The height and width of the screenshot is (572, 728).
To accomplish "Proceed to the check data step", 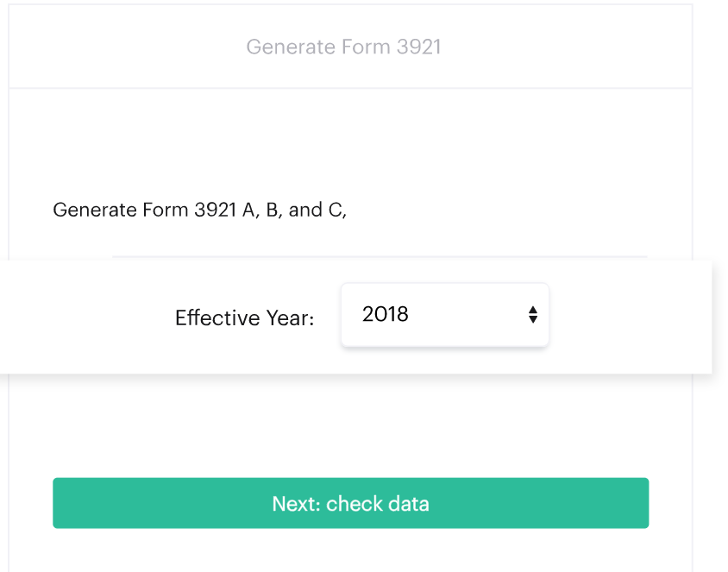I will 350,503.
